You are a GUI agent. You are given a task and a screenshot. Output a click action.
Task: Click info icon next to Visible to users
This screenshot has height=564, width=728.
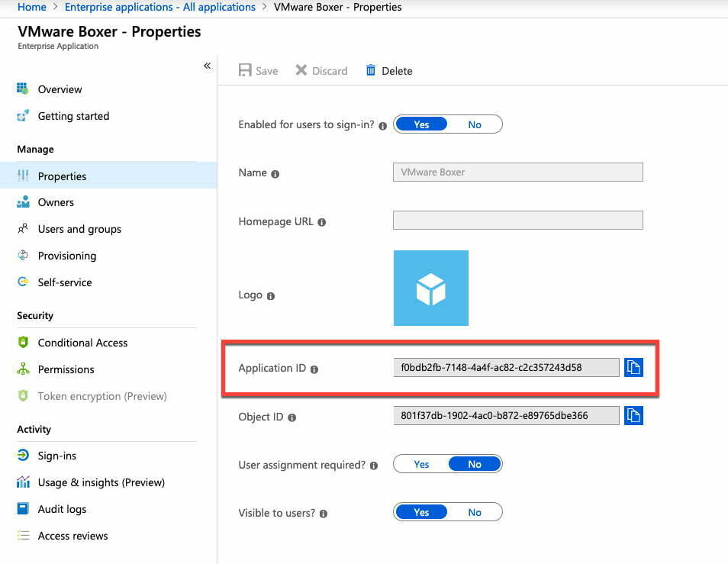[x=324, y=514]
